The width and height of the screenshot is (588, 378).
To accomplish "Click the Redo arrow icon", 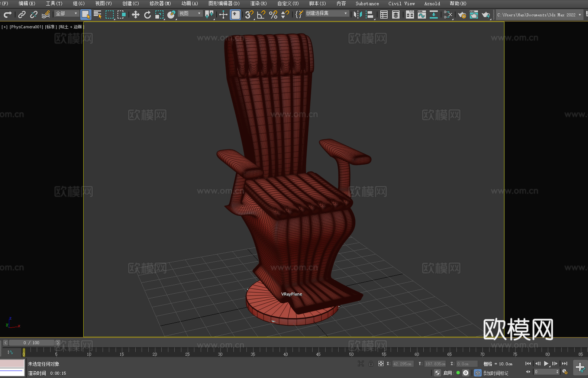I will click(x=7, y=14).
